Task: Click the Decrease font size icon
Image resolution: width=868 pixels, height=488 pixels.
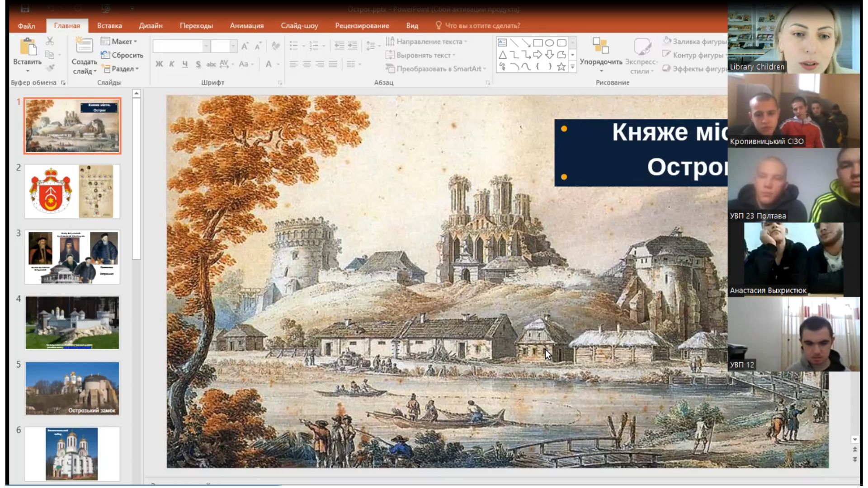Action: click(x=258, y=46)
